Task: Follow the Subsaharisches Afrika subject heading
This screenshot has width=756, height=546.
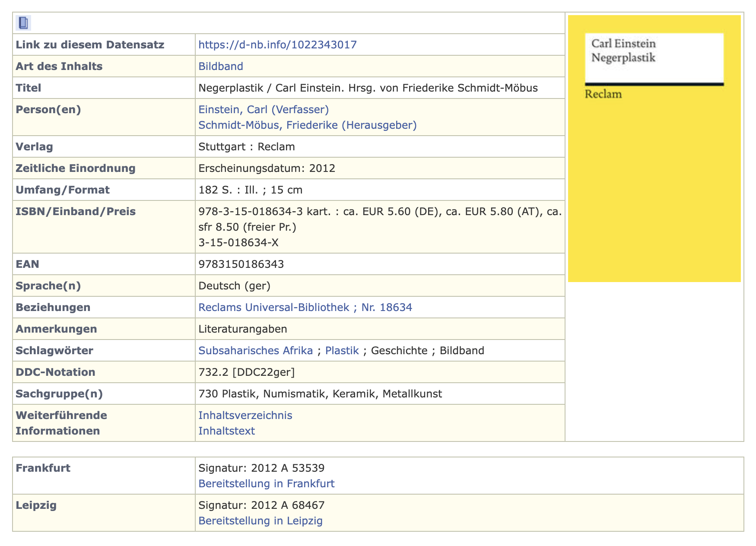Action: point(255,351)
